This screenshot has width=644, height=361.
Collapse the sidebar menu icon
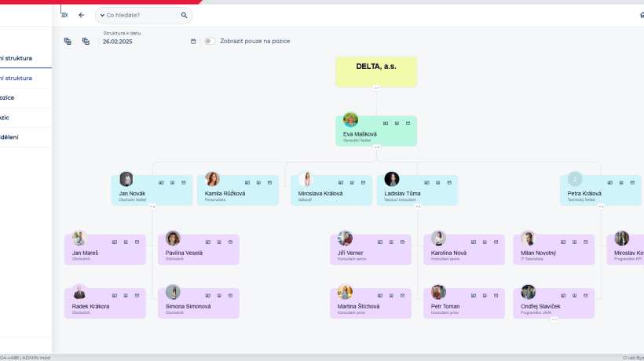(x=64, y=15)
